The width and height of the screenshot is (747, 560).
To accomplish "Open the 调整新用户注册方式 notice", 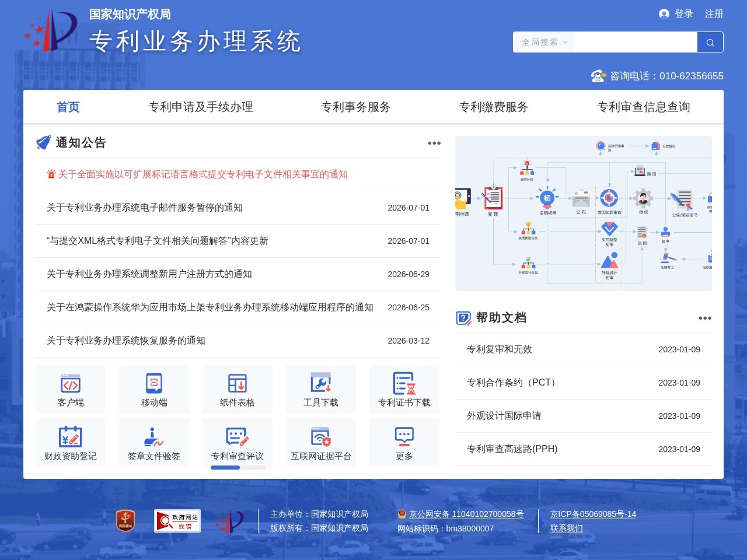I will pos(149,274).
